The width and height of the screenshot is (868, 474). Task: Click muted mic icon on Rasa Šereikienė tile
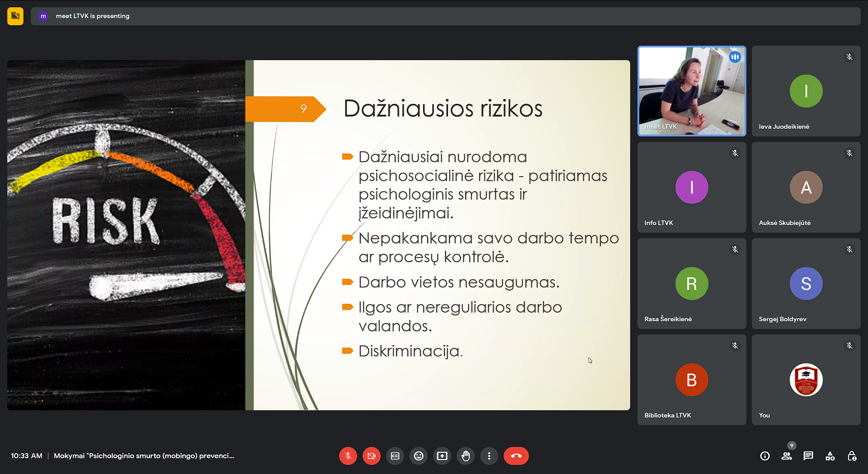pos(735,249)
